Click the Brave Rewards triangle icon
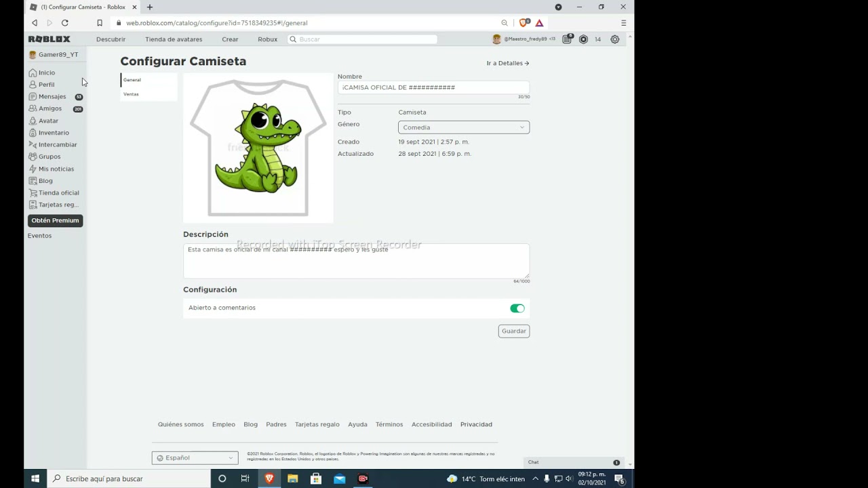The image size is (868, 488). [539, 22]
